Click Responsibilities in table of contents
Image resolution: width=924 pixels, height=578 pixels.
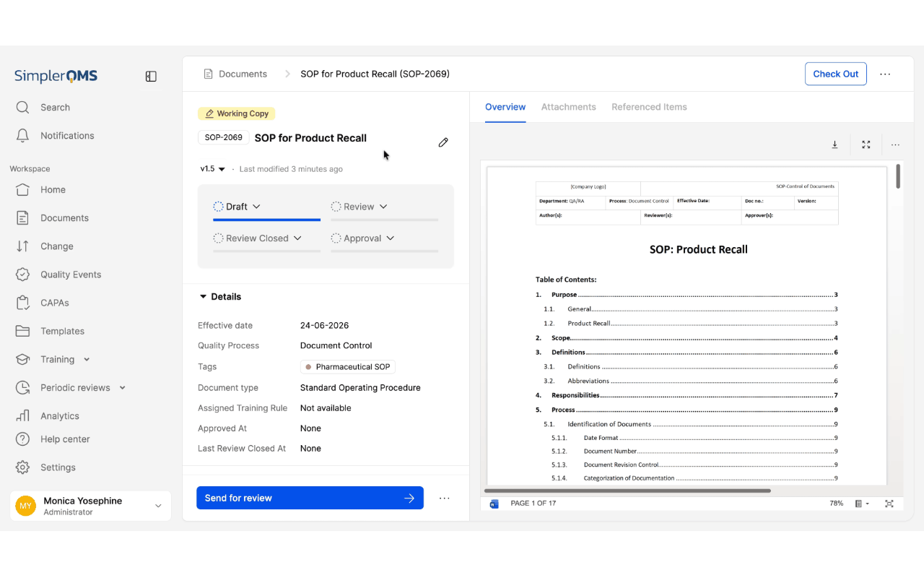575,395
